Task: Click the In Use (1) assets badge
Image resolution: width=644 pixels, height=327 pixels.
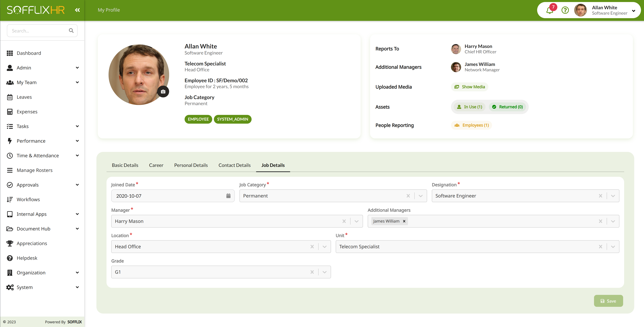Action: point(469,107)
